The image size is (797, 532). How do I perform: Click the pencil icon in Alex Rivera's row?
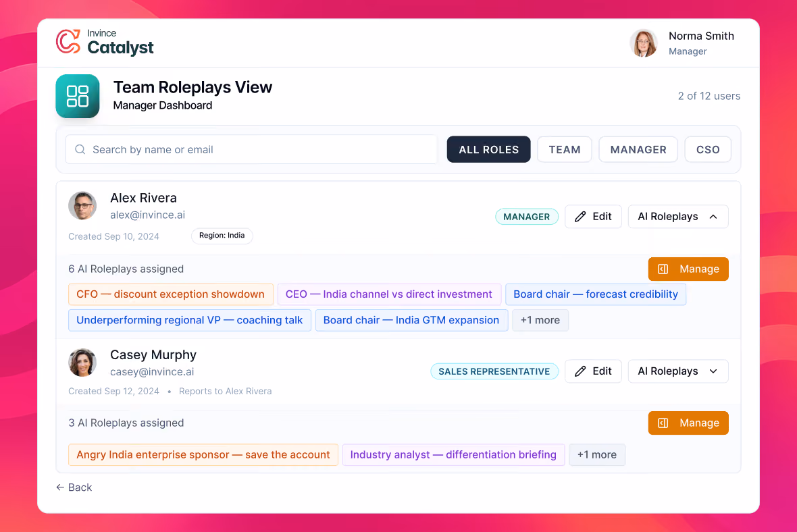pos(580,217)
